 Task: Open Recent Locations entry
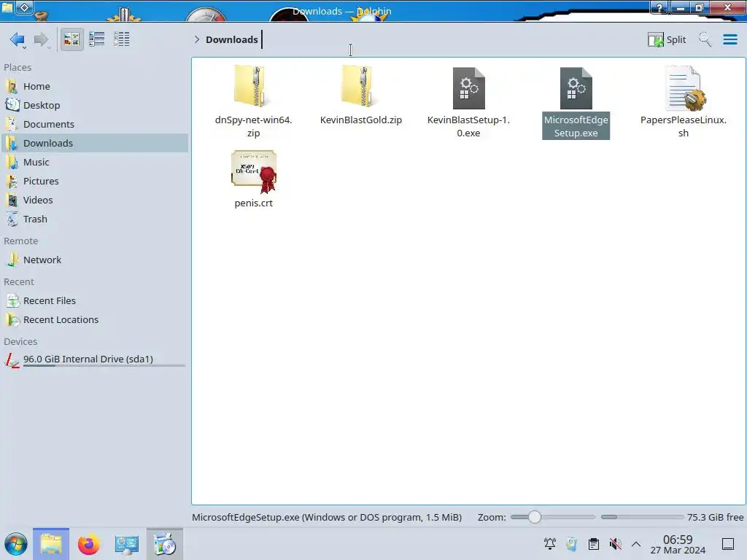point(94,320)
